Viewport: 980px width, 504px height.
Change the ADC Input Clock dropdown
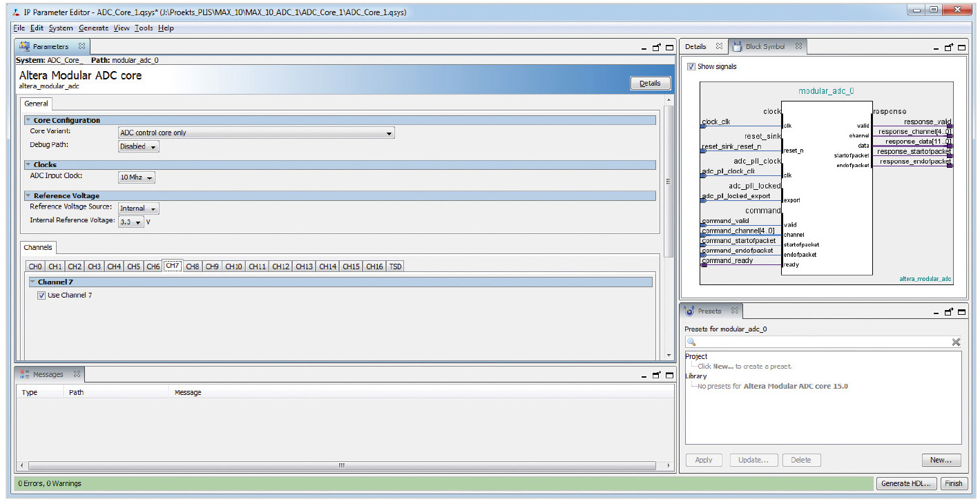pyautogui.click(x=137, y=177)
